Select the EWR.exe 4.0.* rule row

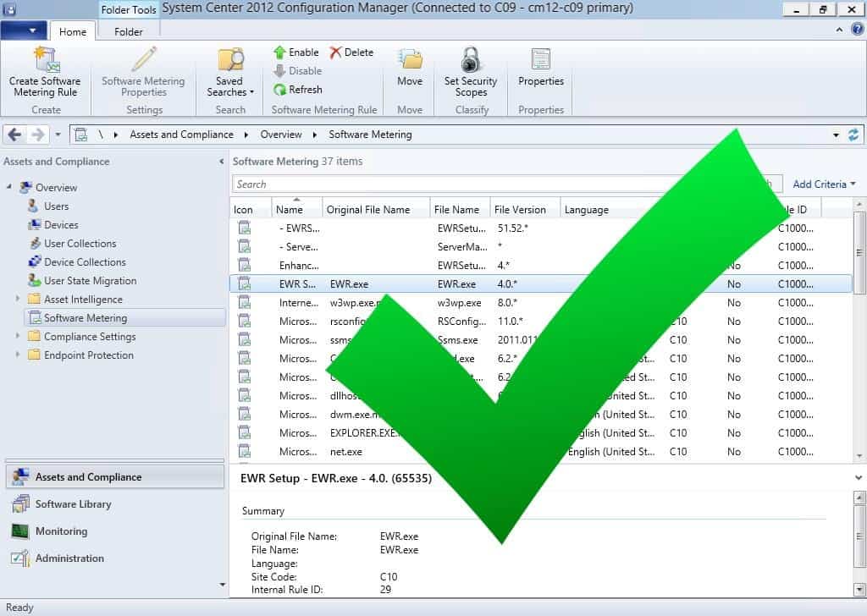coord(541,284)
